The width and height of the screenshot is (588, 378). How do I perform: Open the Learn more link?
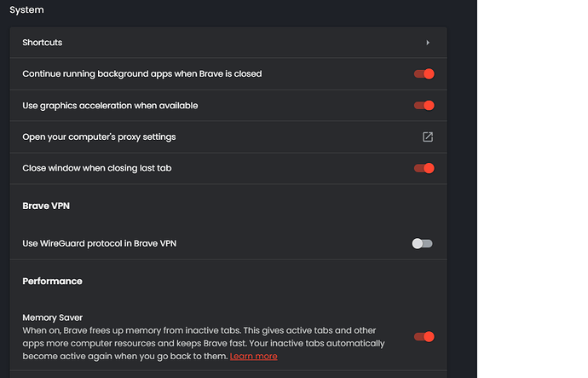click(253, 356)
